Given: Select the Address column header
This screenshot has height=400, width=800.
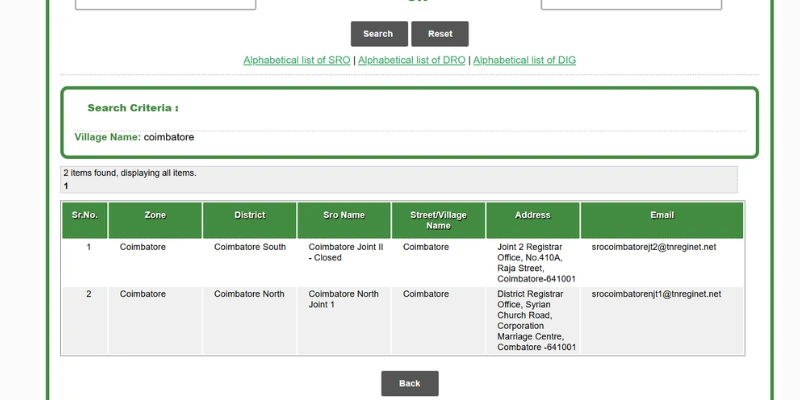Looking at the screenshot, I should (x=533, y=220).
